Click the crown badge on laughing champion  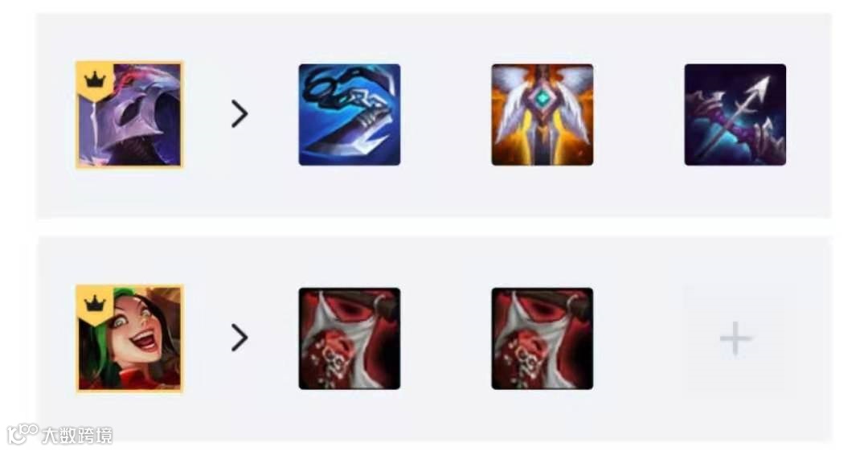[95, 305]
